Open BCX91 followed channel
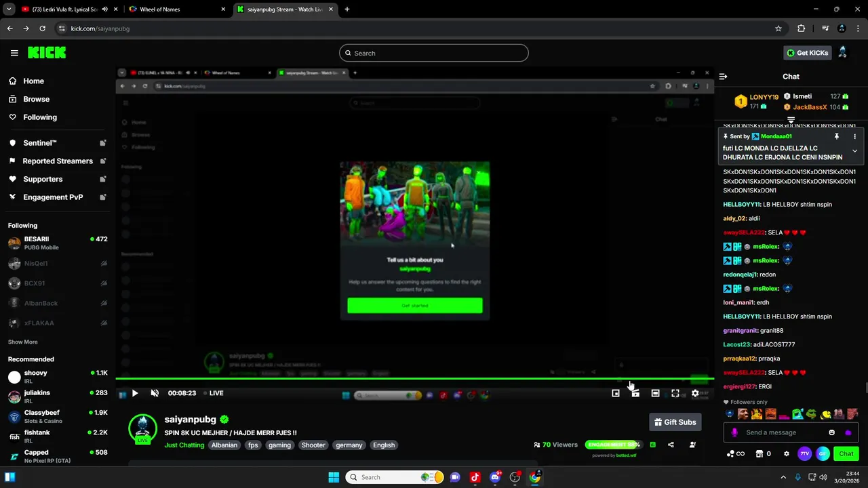The image size is (868, 488). point(58,283)
